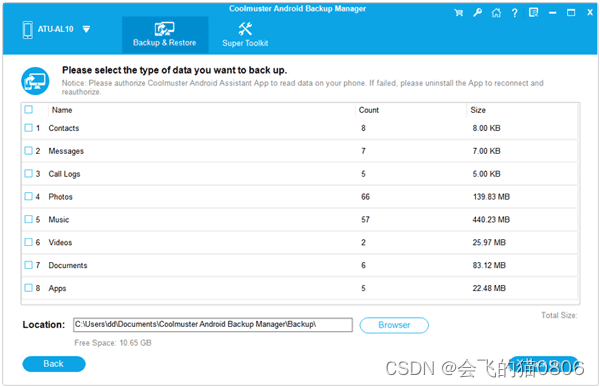The image size is (600, 387).
Task: Click the key register icon
Action: pos(477,13)
